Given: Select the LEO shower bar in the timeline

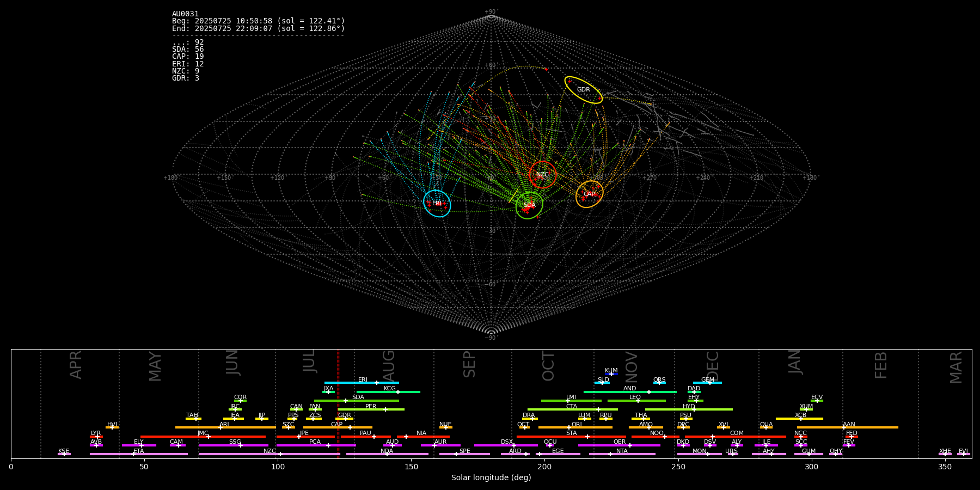Looking at the screenshot, I should 636,401.
